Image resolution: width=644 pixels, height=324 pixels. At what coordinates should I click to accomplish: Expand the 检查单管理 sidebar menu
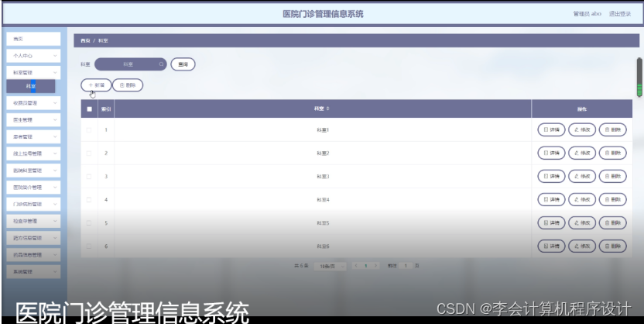click(33, 221)
